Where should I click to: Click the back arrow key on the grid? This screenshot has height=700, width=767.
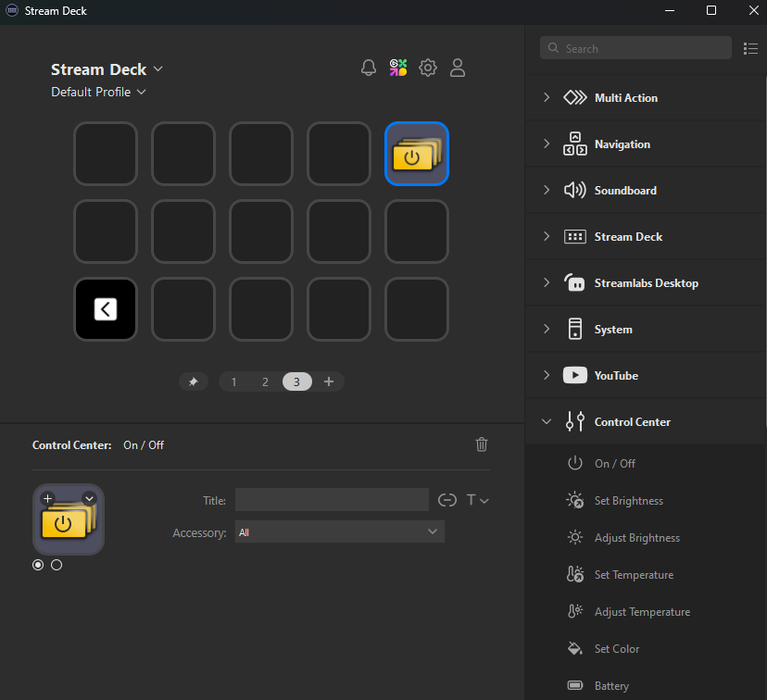point(106,309)
